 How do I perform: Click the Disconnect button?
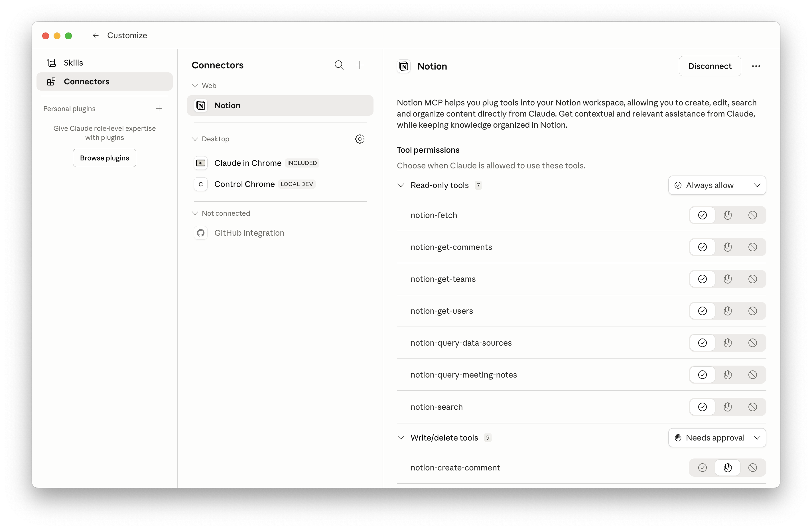point(709,66)
